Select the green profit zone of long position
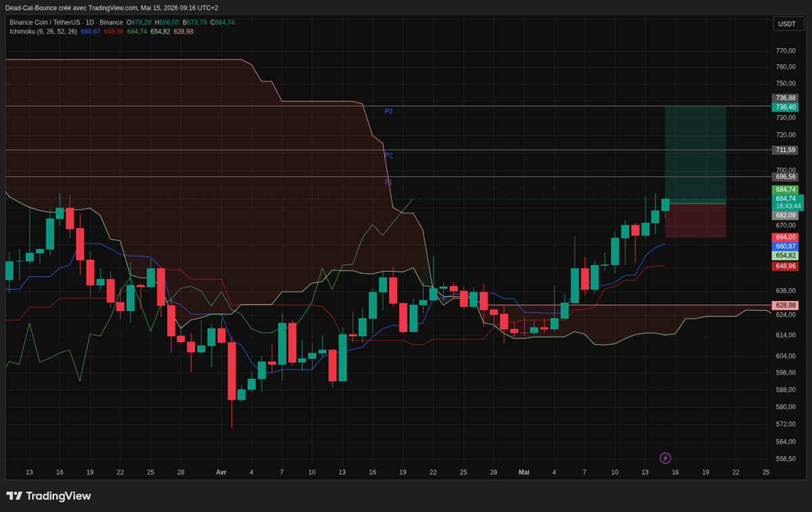812x512 pixels. tap(696, 155)
